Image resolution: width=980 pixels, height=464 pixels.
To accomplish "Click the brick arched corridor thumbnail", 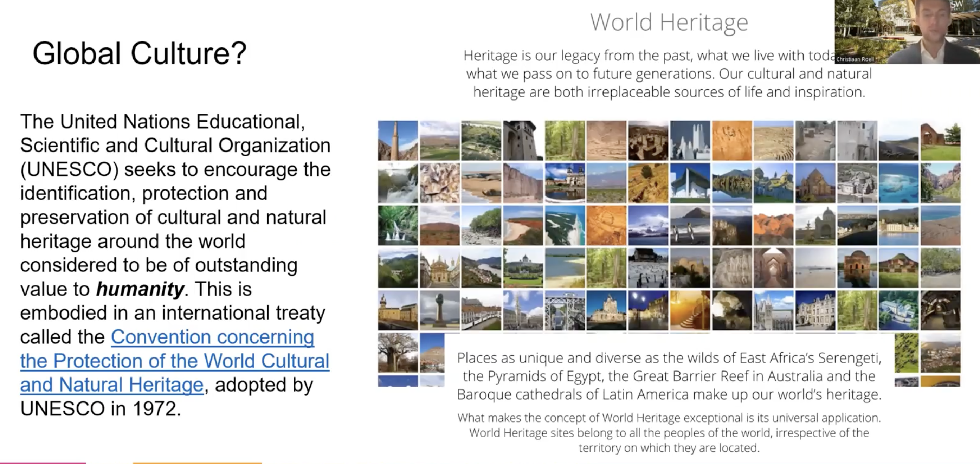I will 773,268.
